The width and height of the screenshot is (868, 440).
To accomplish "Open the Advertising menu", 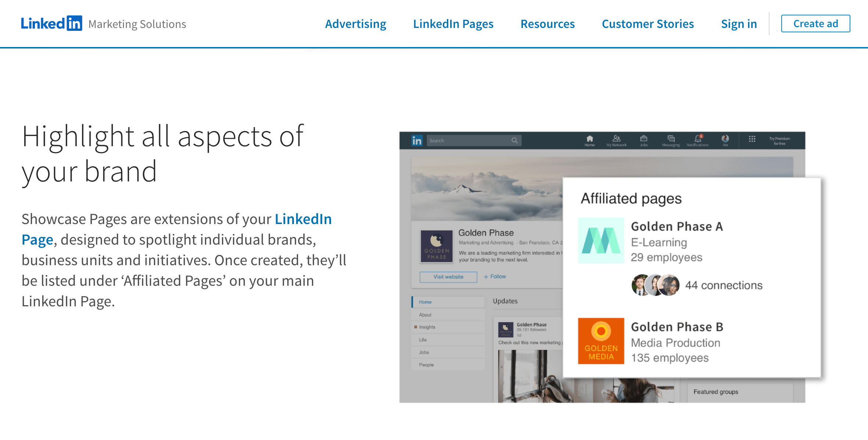I will [x=355, y=24].
